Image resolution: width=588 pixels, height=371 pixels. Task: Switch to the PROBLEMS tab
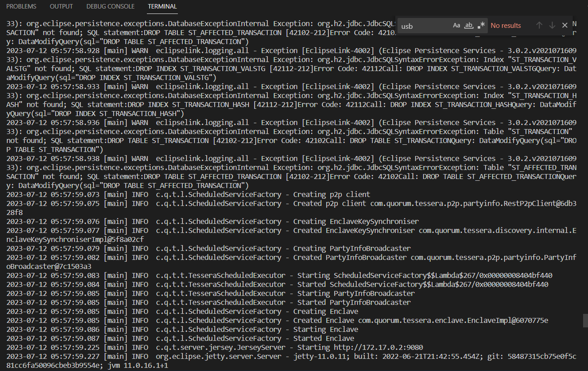(21, 6)
